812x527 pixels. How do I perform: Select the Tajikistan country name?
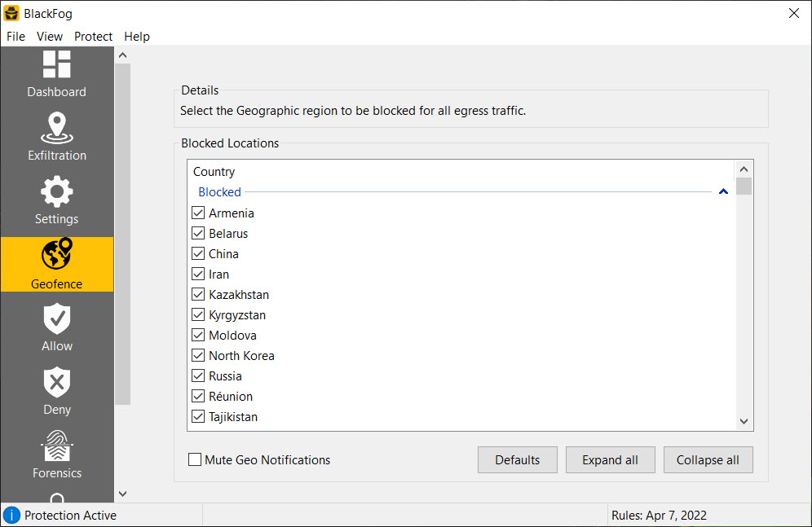(233, 417)
